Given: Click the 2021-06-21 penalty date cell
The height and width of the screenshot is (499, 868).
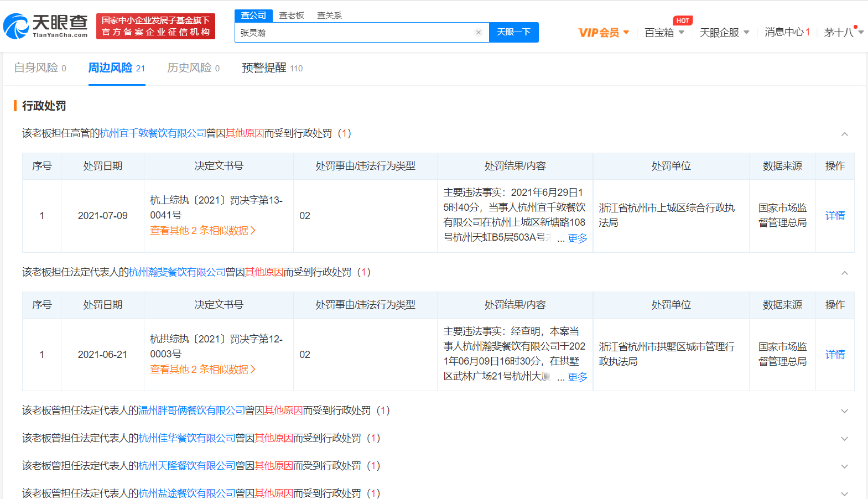Looking at the screenshot, I should [x=102, y=355].
